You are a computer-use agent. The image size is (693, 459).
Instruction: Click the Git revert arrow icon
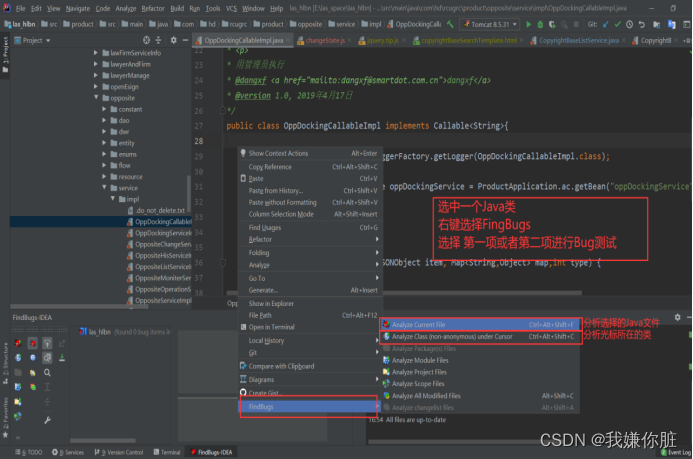pyautogui.click(x=641, y=24)
